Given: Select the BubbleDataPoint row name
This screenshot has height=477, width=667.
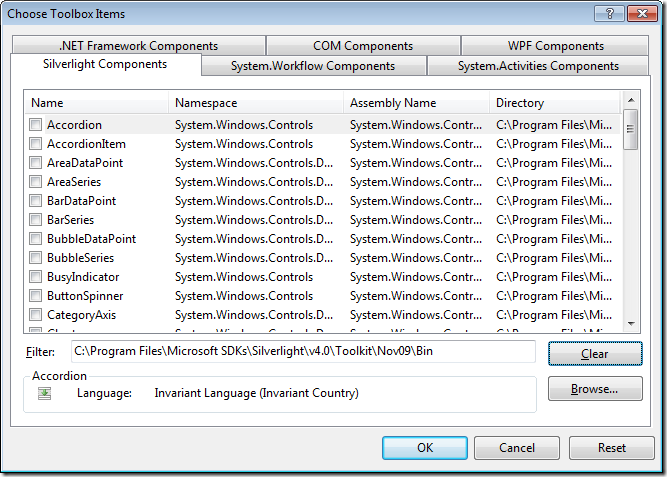Looking at the screenshot, I should click(x=91, y=239).
